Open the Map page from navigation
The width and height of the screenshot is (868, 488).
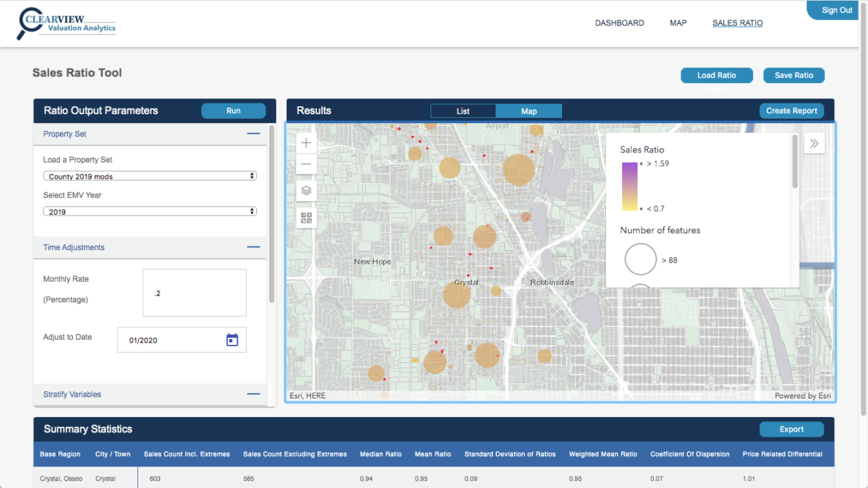click(x=678, y=22)
